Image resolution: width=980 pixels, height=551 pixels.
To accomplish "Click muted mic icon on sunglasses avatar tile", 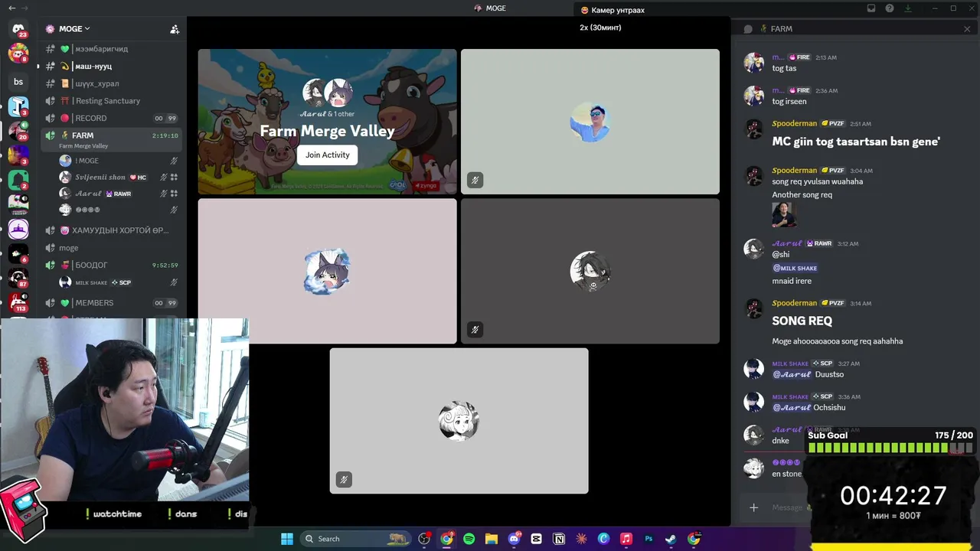I will tap(475, 181).
